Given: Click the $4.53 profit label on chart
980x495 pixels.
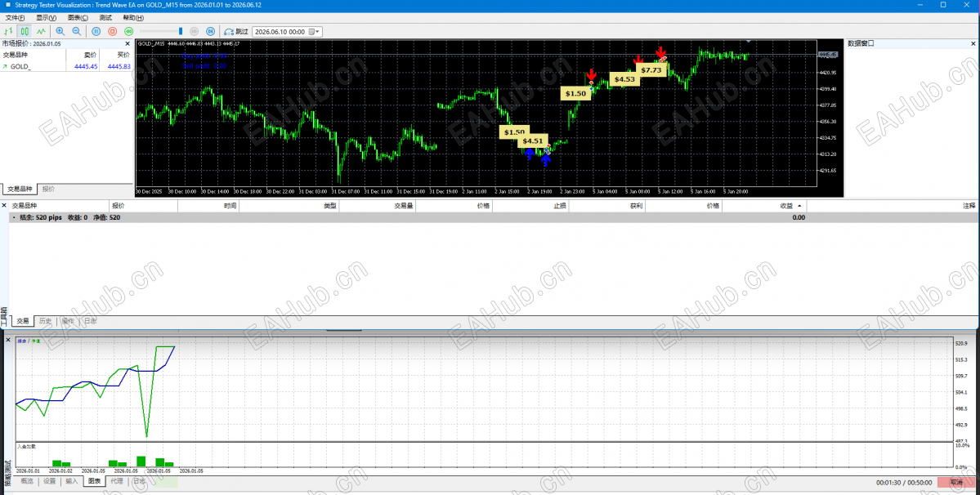Looking at the screenshot, I should tap(624, 79).
